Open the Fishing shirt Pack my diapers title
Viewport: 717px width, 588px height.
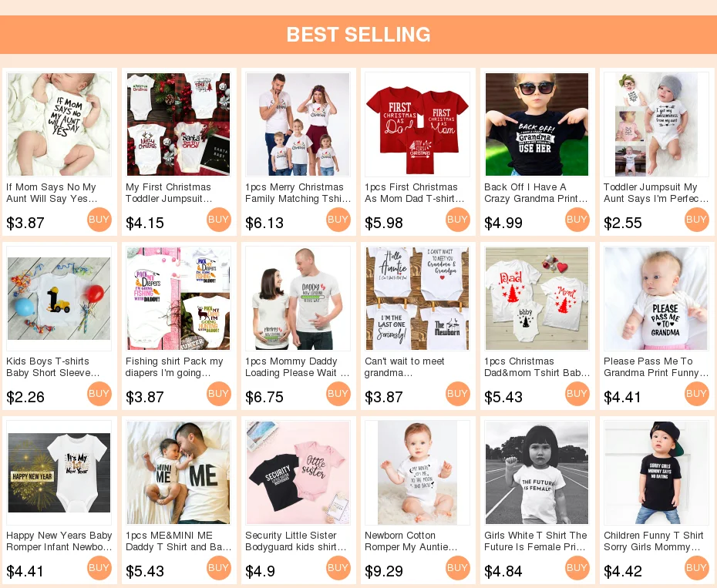pyautogui.click(x=174, y=367)
